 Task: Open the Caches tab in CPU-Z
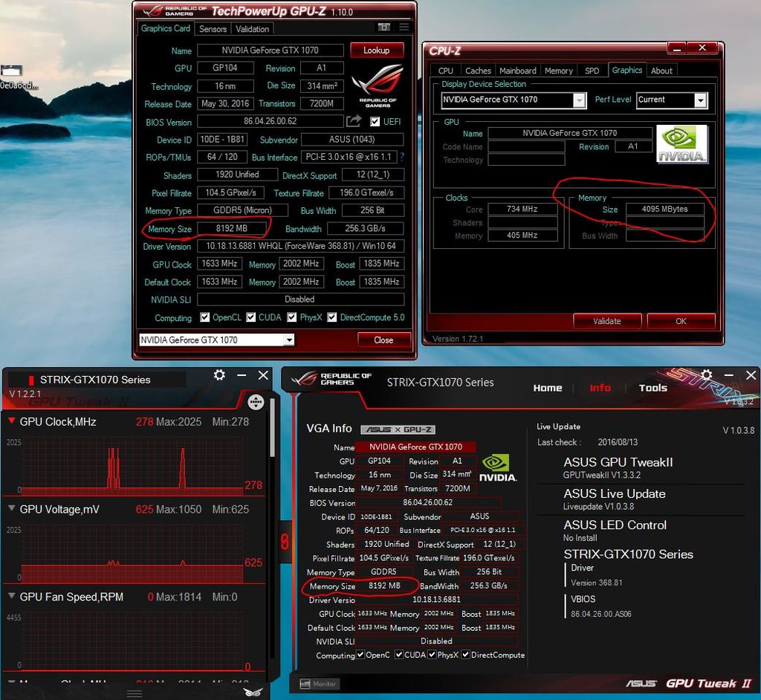pyautogui.click(x=478, y=71)
